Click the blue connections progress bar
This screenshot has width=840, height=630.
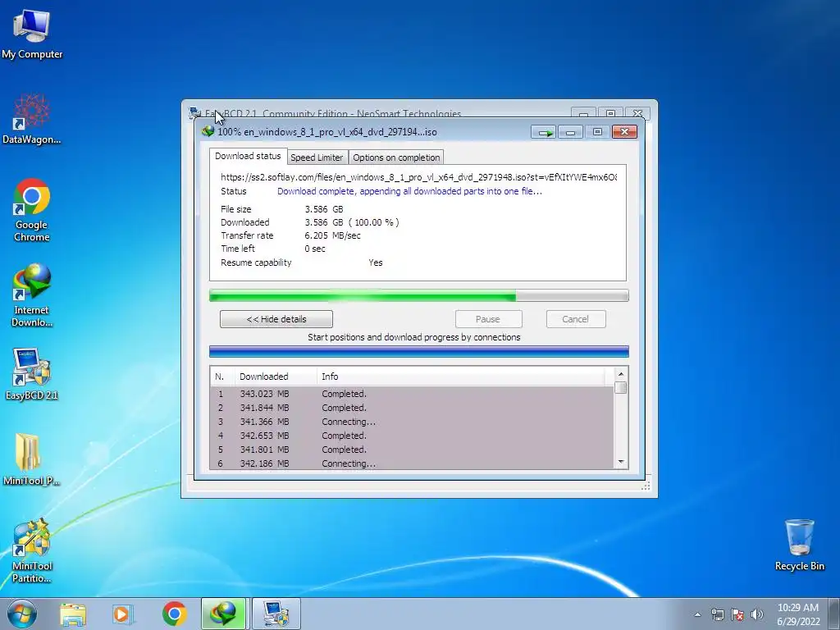[418, 351]
